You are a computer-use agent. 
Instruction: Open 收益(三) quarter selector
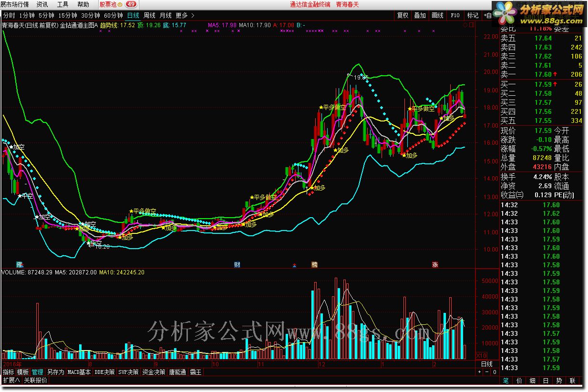click(x=512, y=195)
